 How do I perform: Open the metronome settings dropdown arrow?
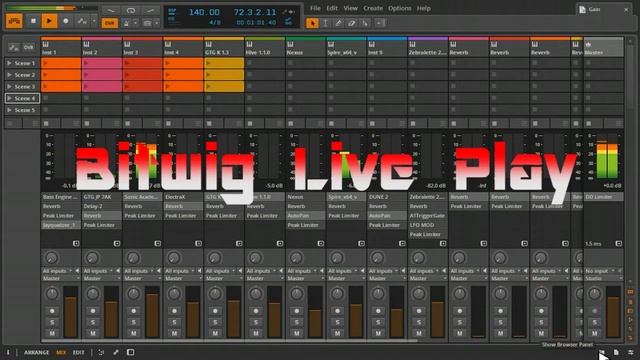136,23
